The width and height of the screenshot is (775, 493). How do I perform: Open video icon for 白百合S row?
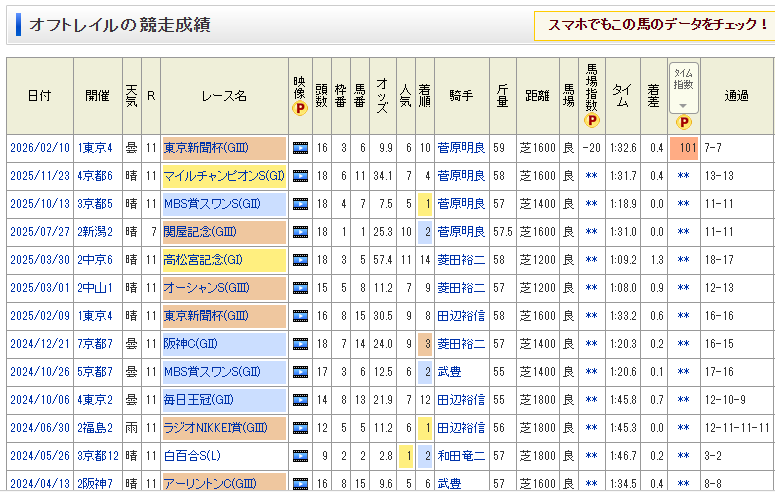300,456
